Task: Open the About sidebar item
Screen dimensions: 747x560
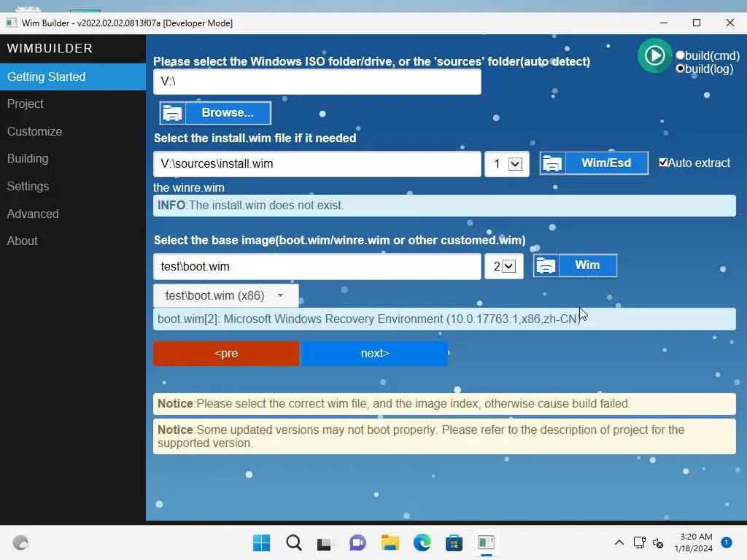Action: [73, 241]
